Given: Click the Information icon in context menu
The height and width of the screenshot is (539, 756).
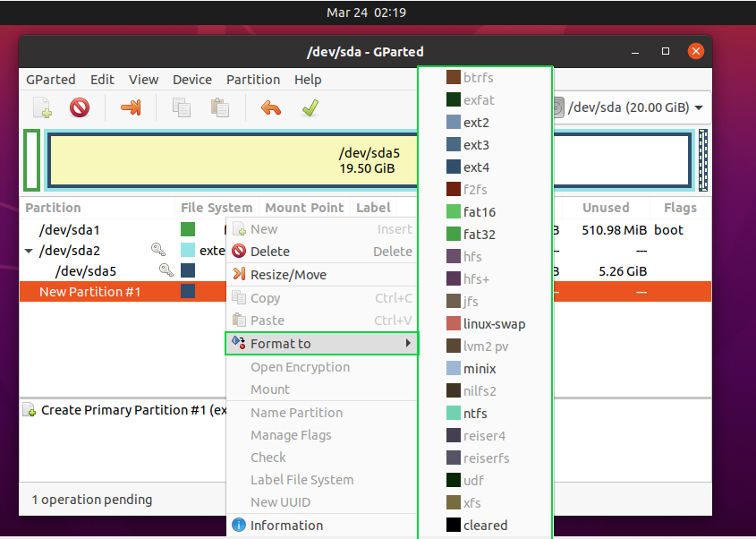Looking at the screenshot, I should (x=239, y=525).
